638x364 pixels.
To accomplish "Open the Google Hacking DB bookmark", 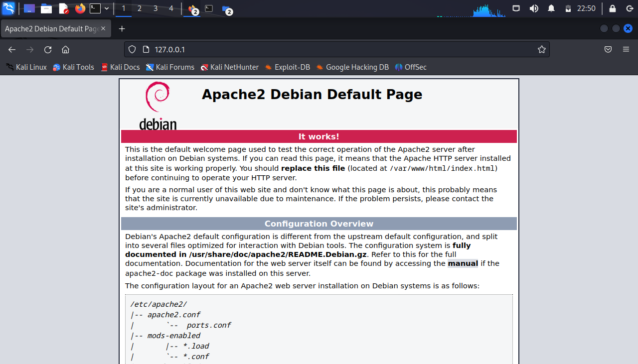I will pos(352,67).
